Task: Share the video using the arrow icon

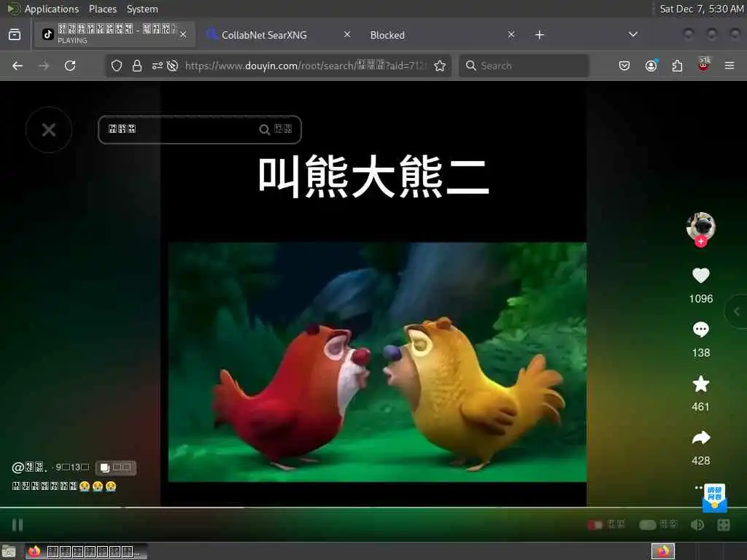Action: click(x=700, y=437)
